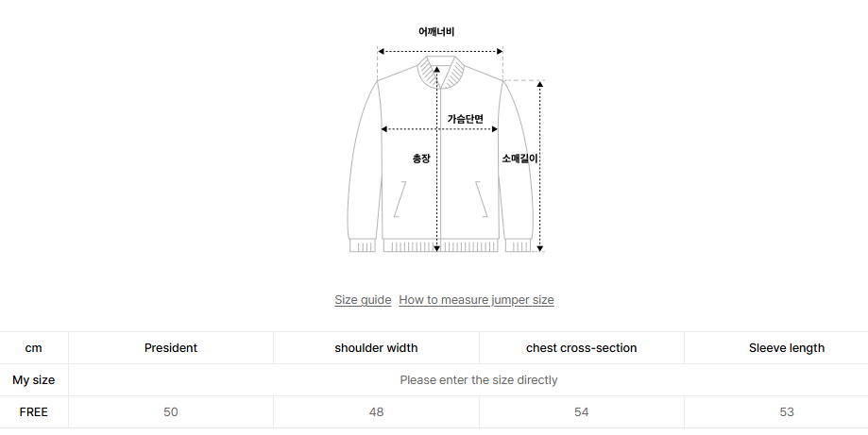Select the Sleeve length column header
The width and height of the screenshot is (868, 435).
click(786, 348)
